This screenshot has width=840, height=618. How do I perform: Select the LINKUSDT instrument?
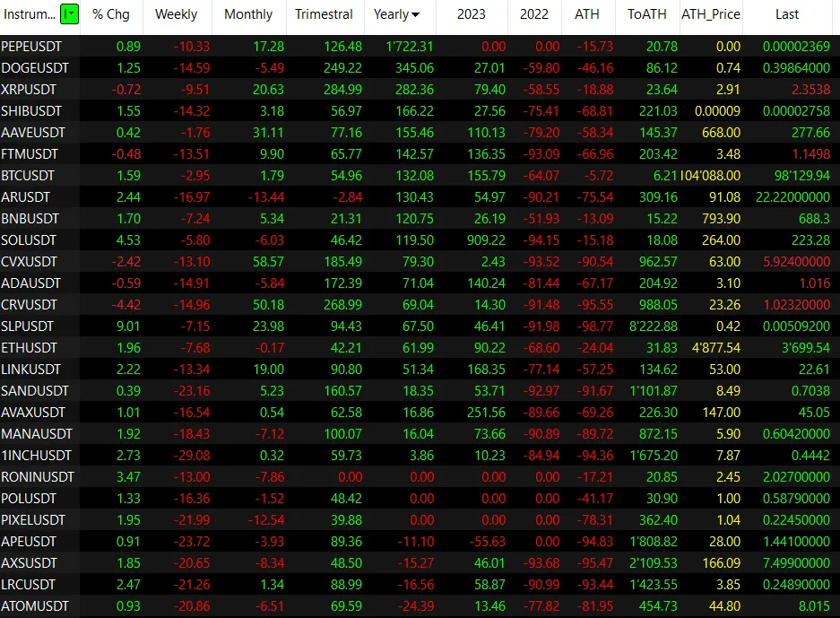pyautogui.click(x=31, y=370)
